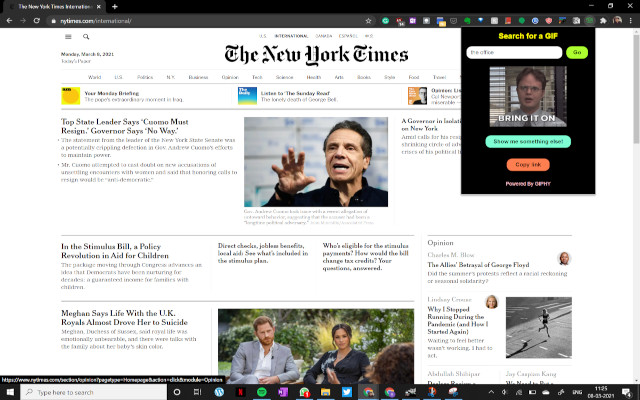Open the NYT hamburger sections menu
Viewport: 640px width, 400px height.
click(68, 37)
